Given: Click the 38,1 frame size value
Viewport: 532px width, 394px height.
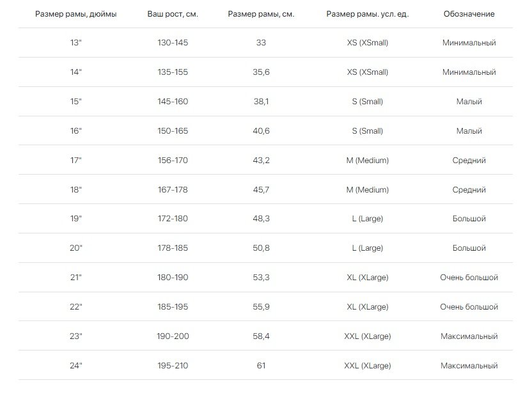Looking at the screenshot, I should point(261,102).
